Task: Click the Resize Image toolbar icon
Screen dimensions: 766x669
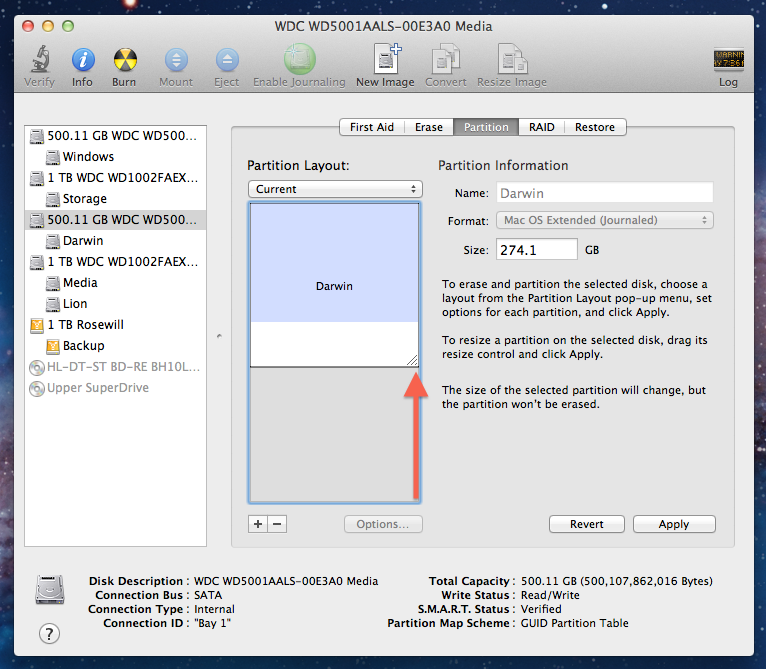Action: tap(512, 59)
